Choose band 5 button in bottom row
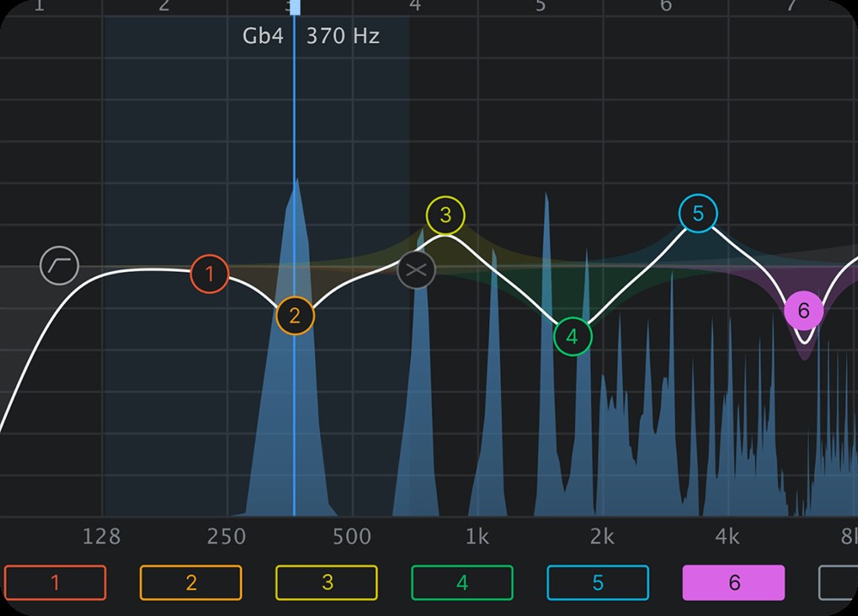 [x=598, y=583]
